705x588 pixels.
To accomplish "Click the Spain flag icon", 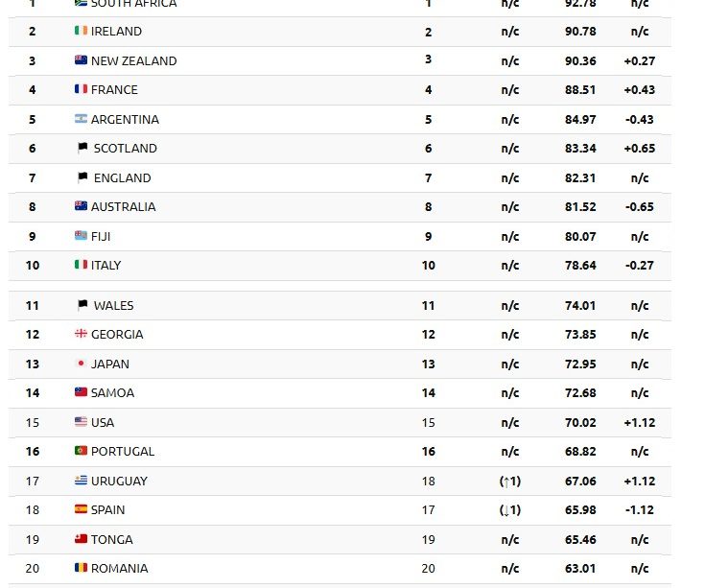I will click(x=81, y=508).
